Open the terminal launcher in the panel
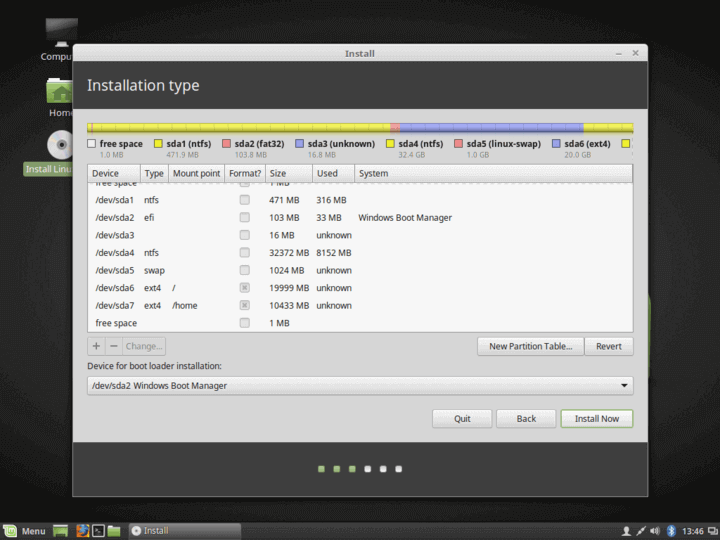Screen dimensions: 720x540 pos(98,530)
